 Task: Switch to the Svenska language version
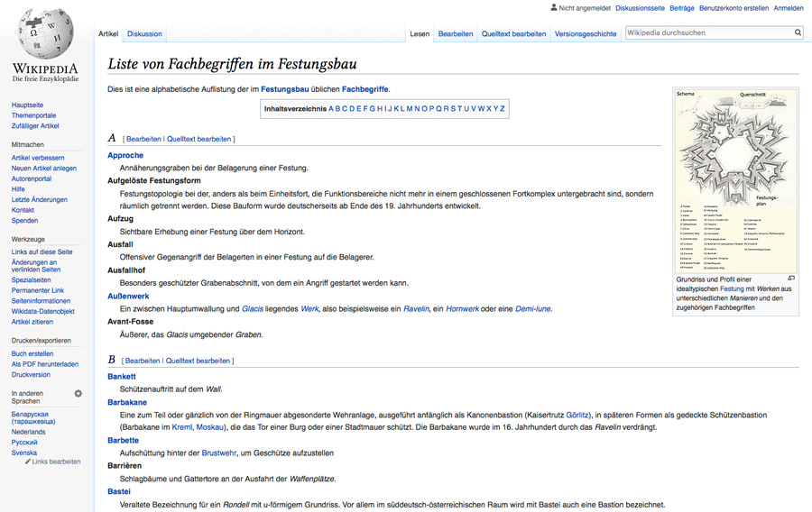pos(23,453)
